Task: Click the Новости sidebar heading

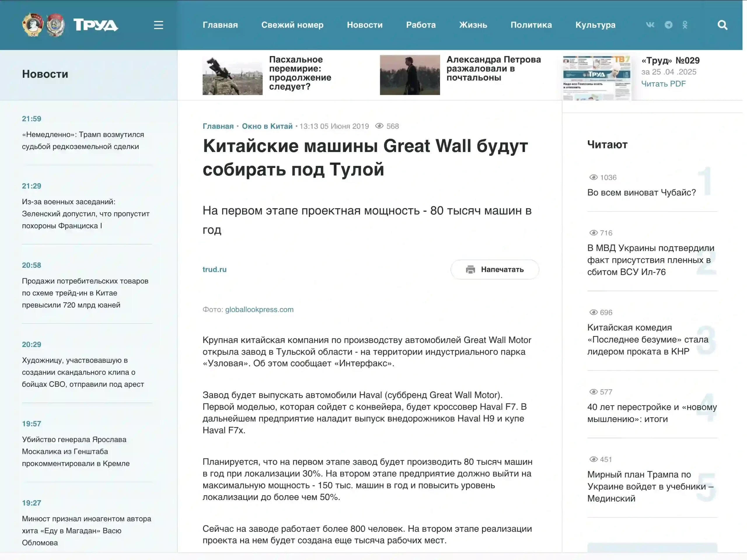Action: (x=45, y=74)
